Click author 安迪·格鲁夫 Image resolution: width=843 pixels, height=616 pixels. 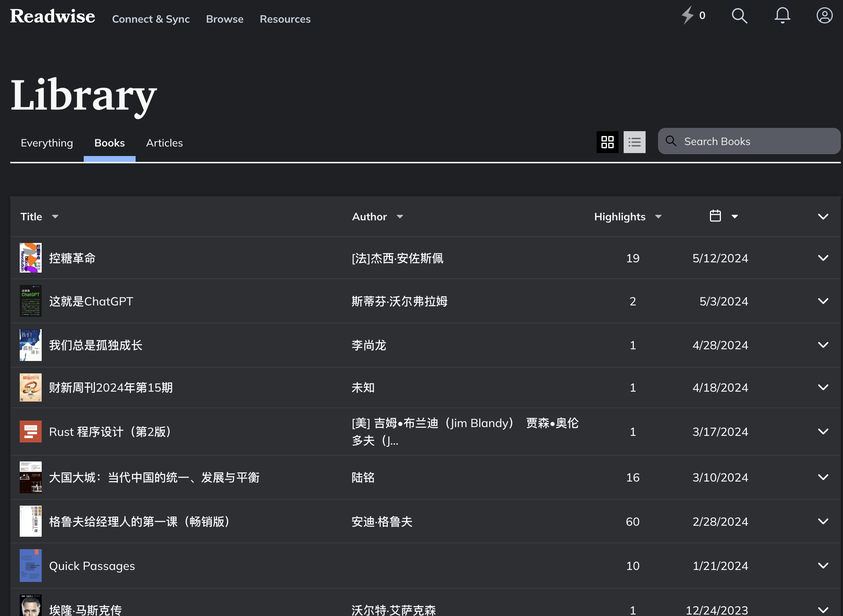382,522
